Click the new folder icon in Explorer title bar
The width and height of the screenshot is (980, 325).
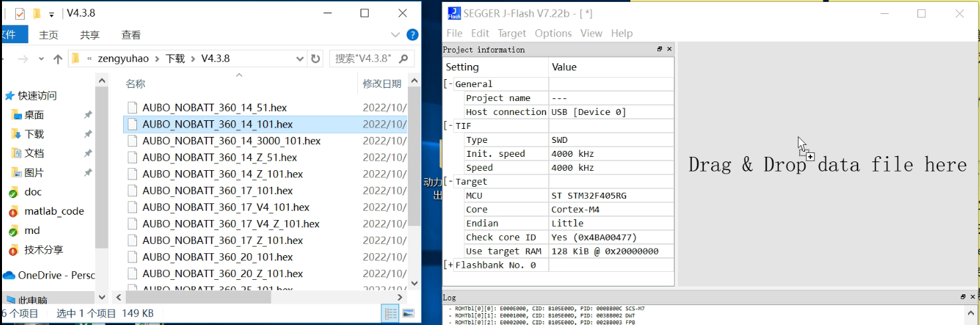click(37, 13)
